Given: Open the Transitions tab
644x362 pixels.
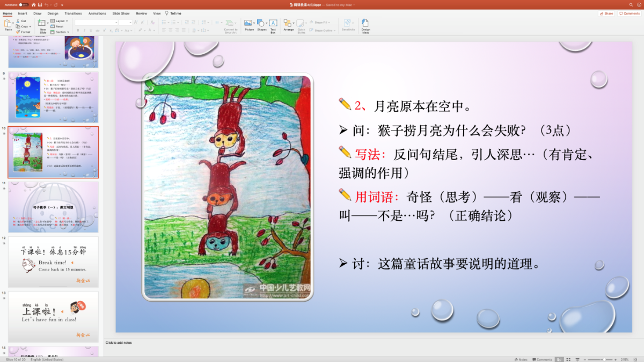Looking at the screenshot, I should point(73,13).
